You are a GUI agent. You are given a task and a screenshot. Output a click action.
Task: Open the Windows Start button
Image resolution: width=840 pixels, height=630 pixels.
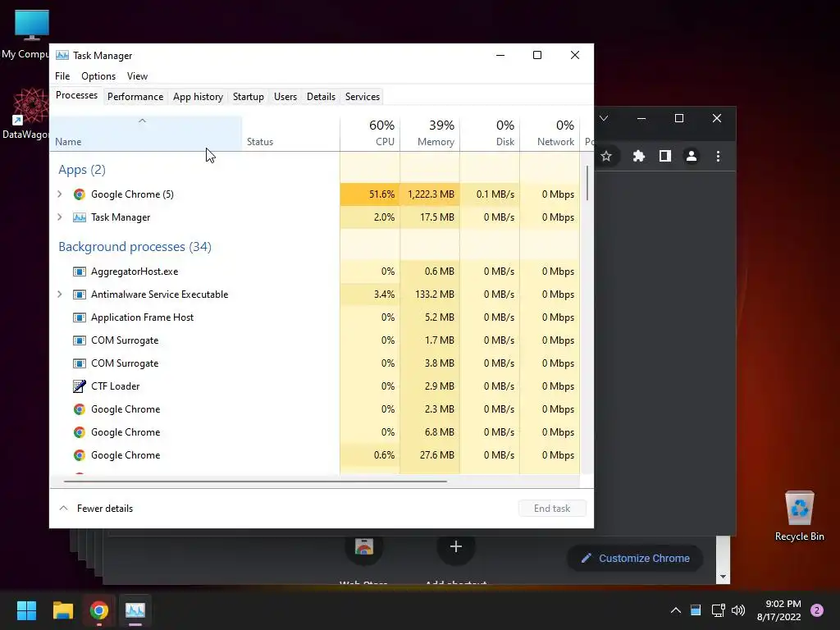(26, 610)
